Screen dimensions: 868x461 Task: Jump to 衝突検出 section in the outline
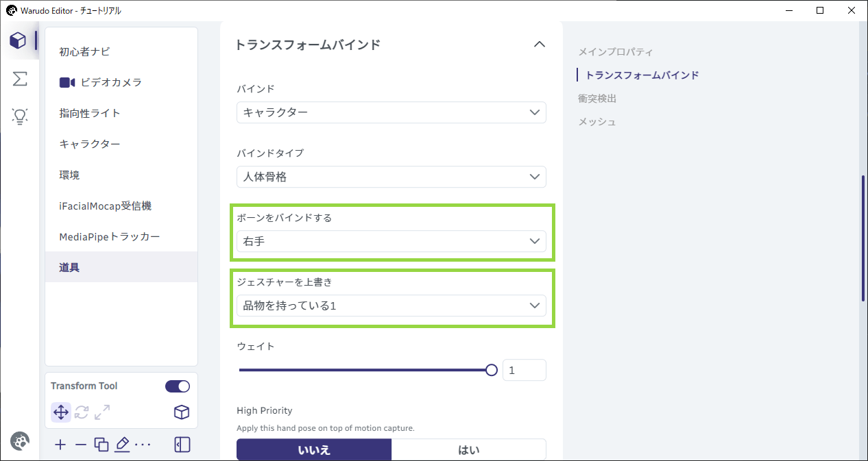coord(597,99)
